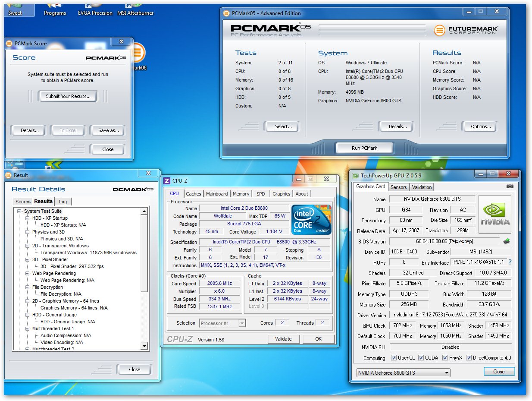Collapse the System Test Suite tree node
Image resolution: width=532 pixels, height=401 pixels.
click(x=19, y=211)
